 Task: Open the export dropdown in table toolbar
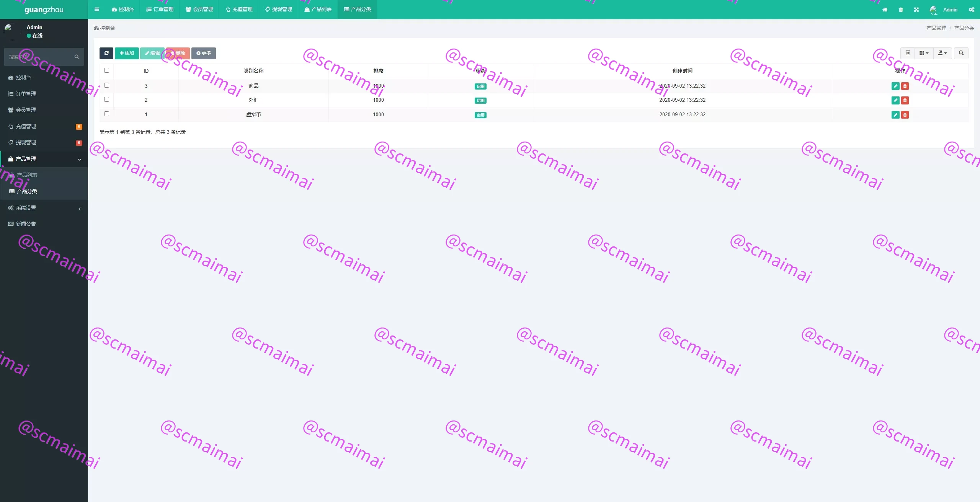(x=942, y=53)
